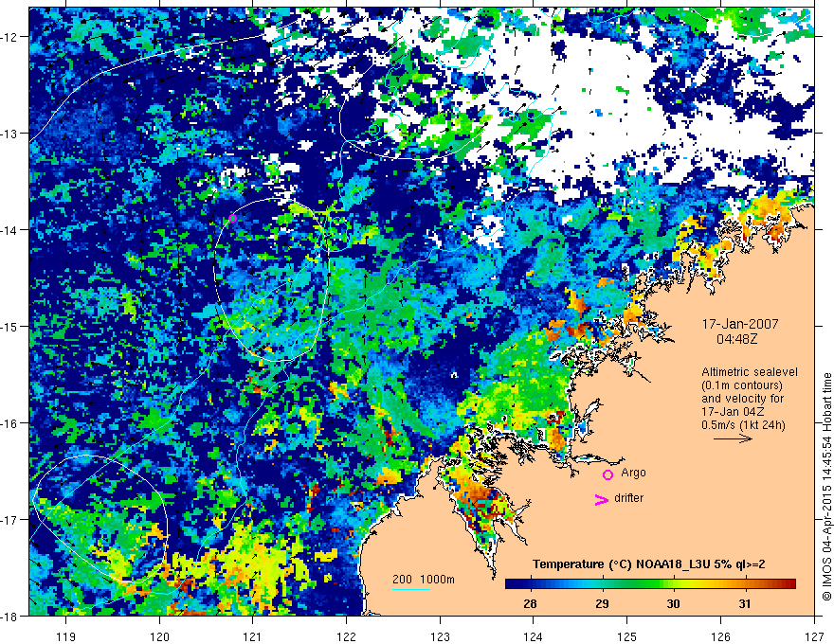Click the 28 label under the color bar

pos(530,603)
